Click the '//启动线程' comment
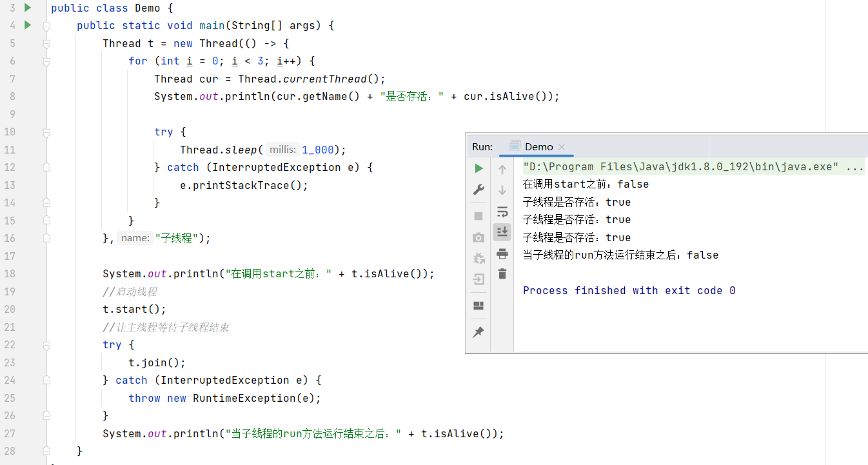The image size is (868, 465). 130,292
